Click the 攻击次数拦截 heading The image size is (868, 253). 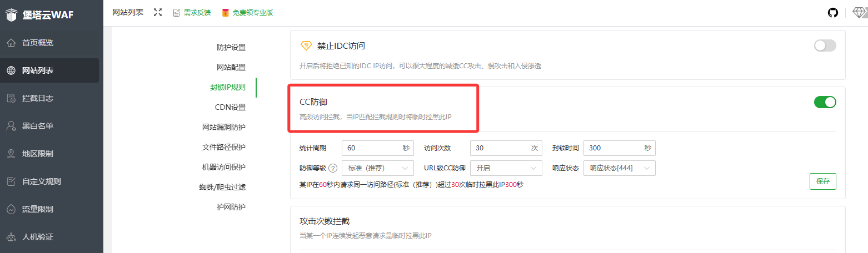point(325,221)
